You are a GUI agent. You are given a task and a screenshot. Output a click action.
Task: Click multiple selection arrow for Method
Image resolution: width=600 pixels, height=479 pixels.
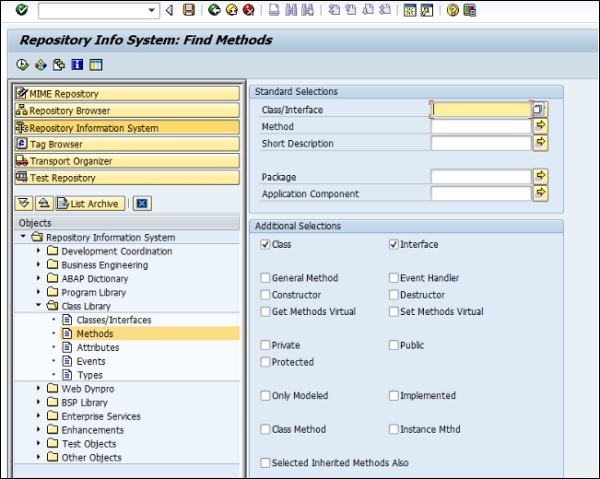[x=540, y=125]
